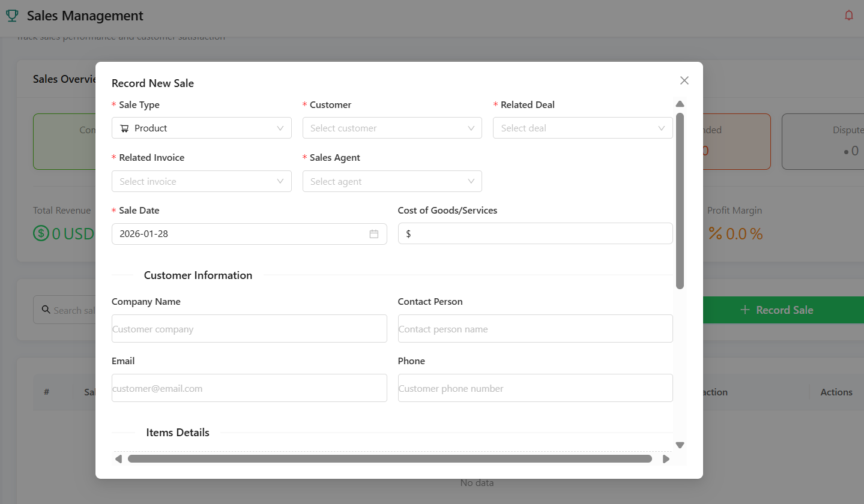Click the dollar icon next to Total Revenue
864x504 pixels.
tap(40, 233)
